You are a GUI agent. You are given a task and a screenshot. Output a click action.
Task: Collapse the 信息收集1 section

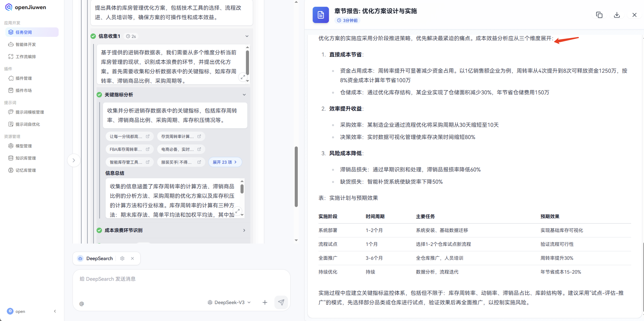(247, 36)
